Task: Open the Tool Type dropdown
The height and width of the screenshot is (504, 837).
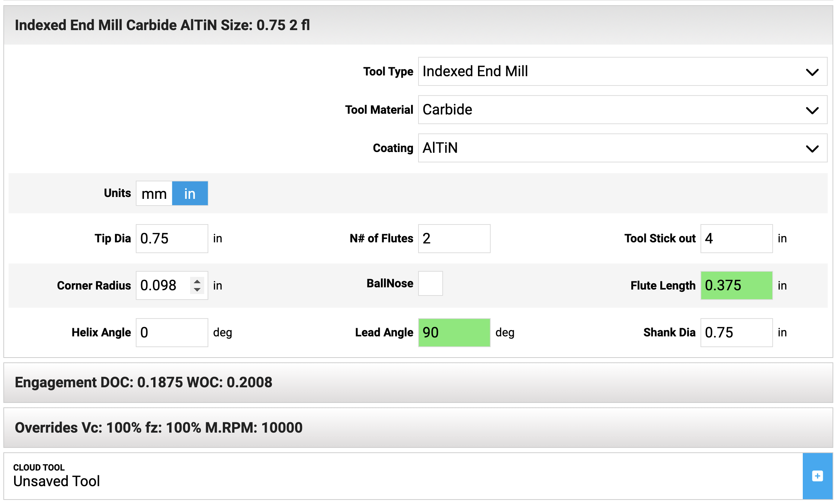Action: coord(622,71)
